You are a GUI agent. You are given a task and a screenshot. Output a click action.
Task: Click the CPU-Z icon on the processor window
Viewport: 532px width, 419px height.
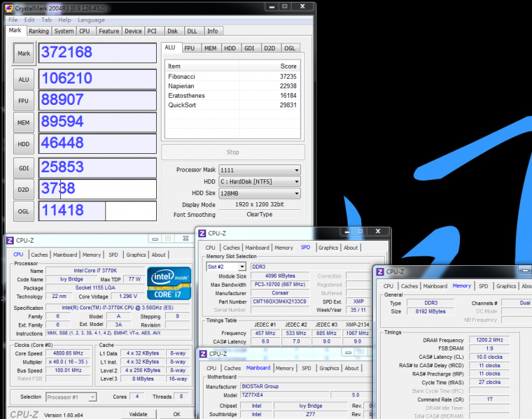click(10, 241)
